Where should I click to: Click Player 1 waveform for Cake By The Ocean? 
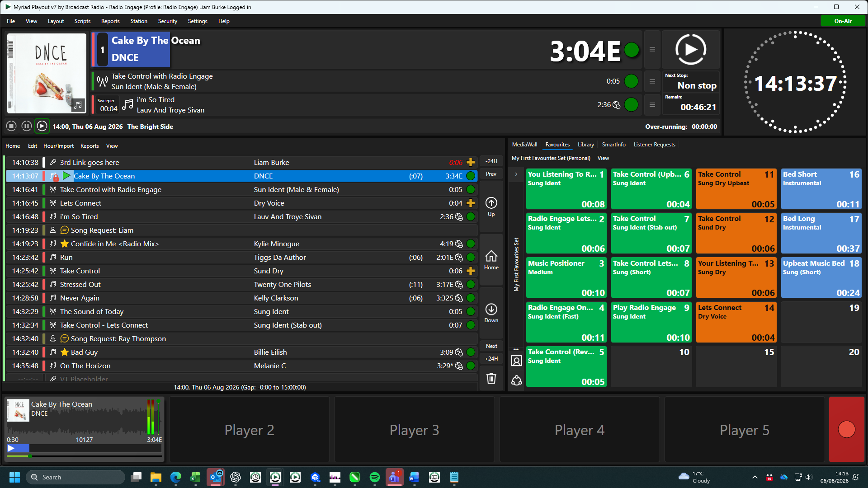pyautogui.click(x=77, y=421)
